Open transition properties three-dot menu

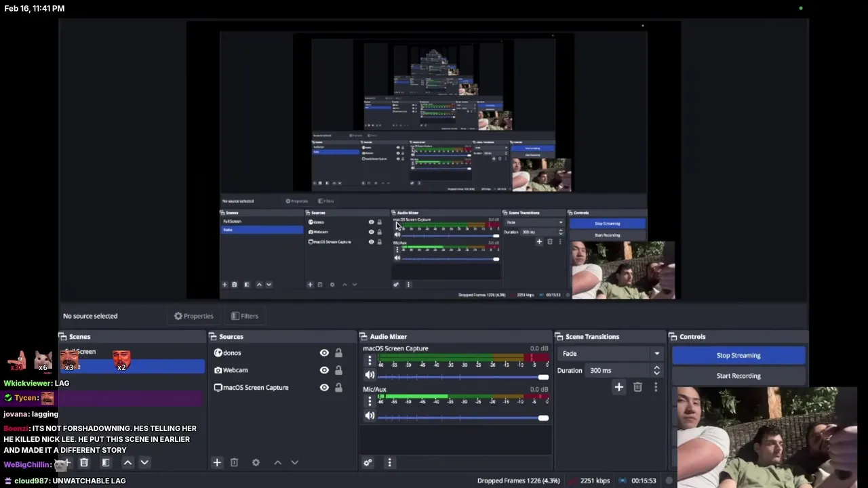pos(656,387)
